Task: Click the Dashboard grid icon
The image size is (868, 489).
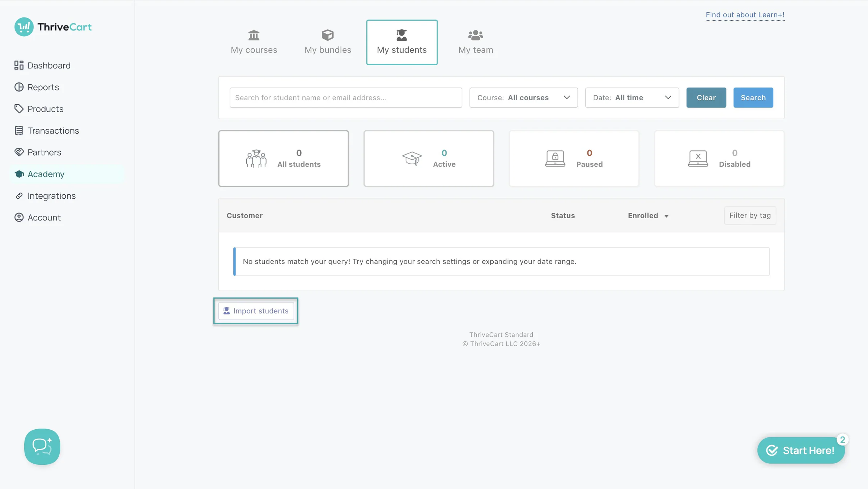Action: [19, 65]
